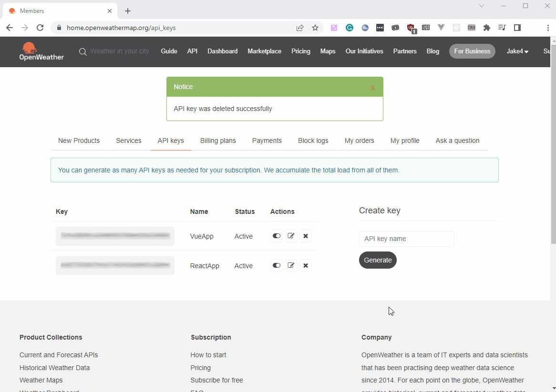Image resolution: width=556 pixels, height=392 pixels.
Task: Delete the ReactApp API key
Action: click(306, 265)
